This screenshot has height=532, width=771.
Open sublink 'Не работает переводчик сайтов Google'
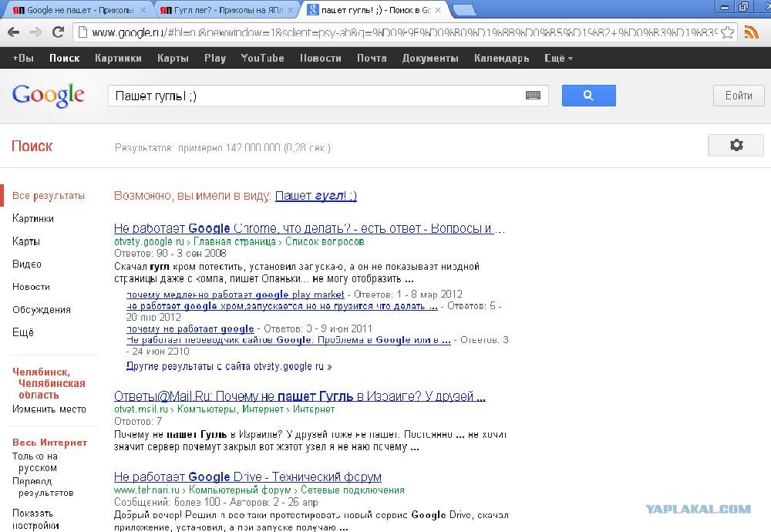pyautogui.click(x=288, y=340)
